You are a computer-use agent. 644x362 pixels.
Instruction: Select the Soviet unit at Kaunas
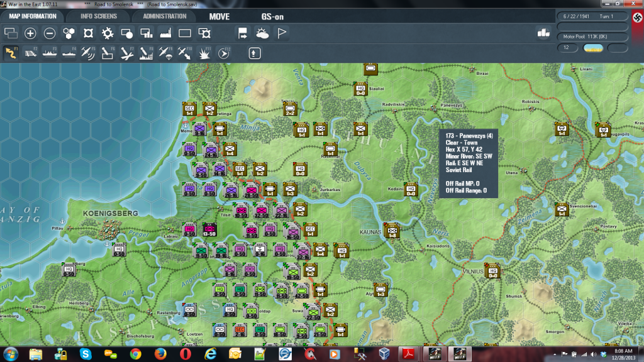(x=392, y=230)
